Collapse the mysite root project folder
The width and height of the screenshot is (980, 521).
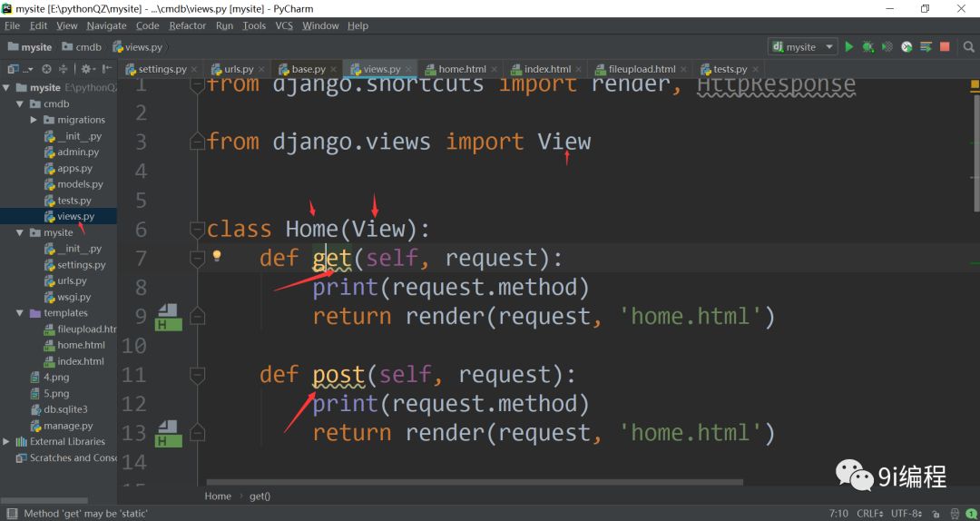pos(7,87)
